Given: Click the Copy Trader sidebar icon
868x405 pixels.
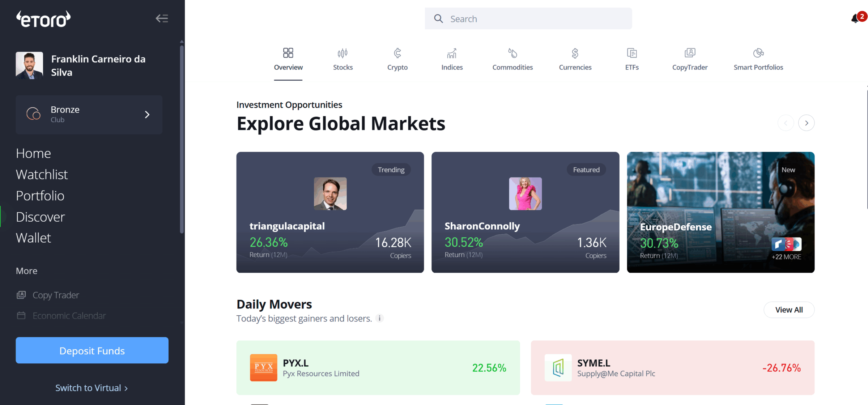Looking at the screenshot, I should point(21,295).
